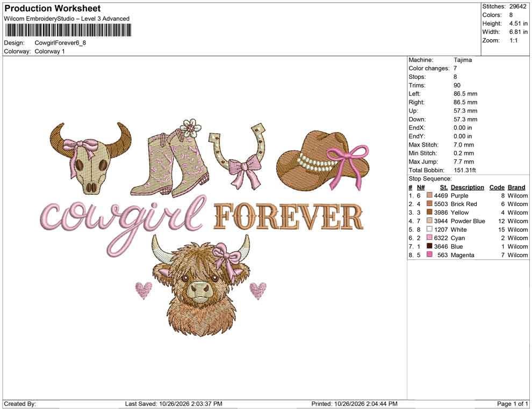Click the stitch count '29642'

[x=517, y=6]
